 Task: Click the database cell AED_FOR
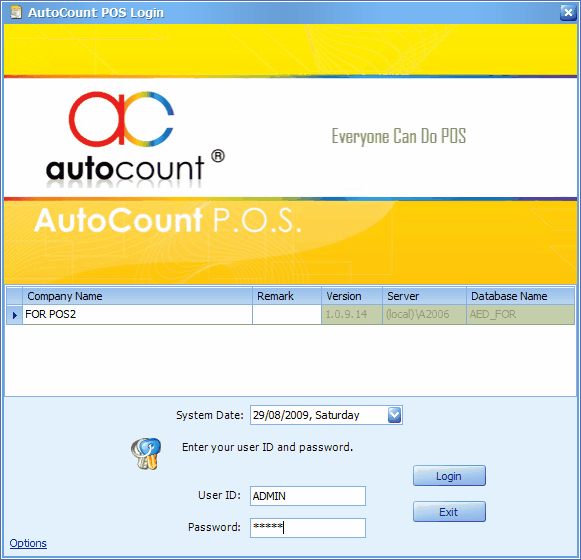point(520,315)
